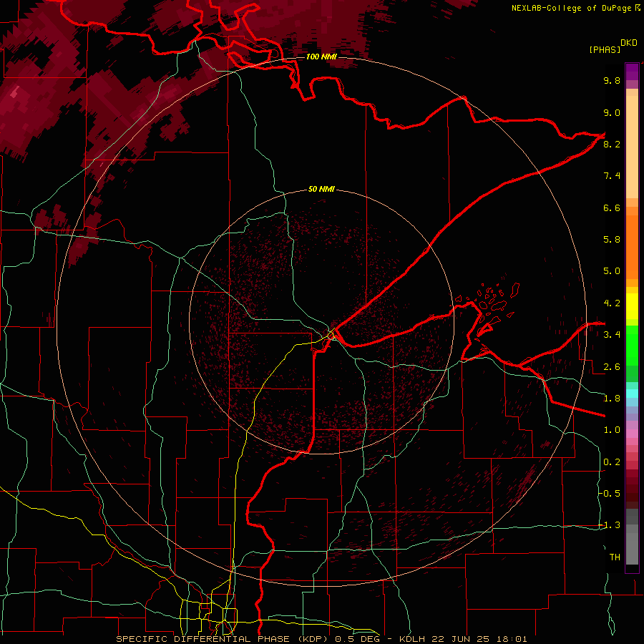The image size is (644, 644).
Task: Click the Specific Differential Phase (KDP) title text
Action: coord(223,639)
